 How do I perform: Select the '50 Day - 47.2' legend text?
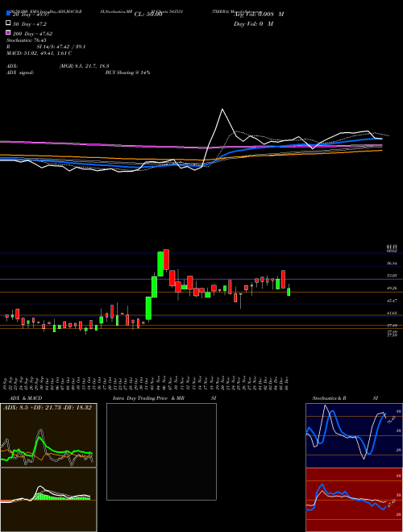click(x=30, y=24)
